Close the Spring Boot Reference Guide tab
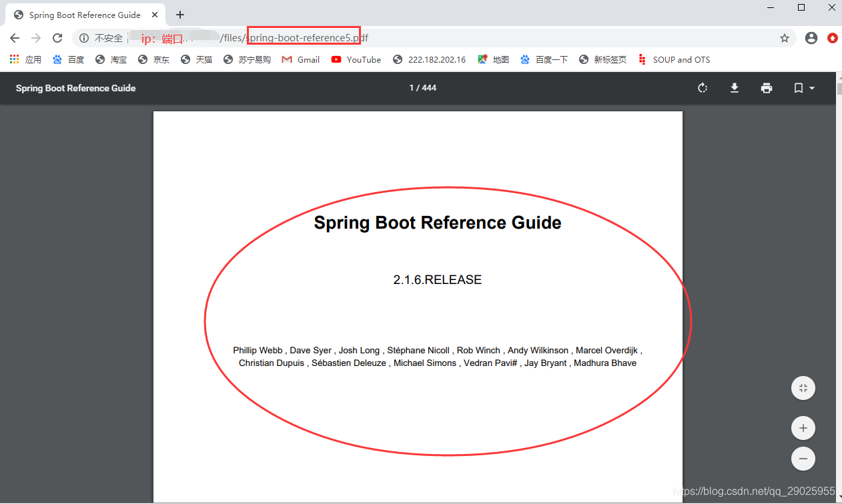Image resolution: width=842 pixels, height=504 pixels. pyautogui.click(x=154, y=15)
